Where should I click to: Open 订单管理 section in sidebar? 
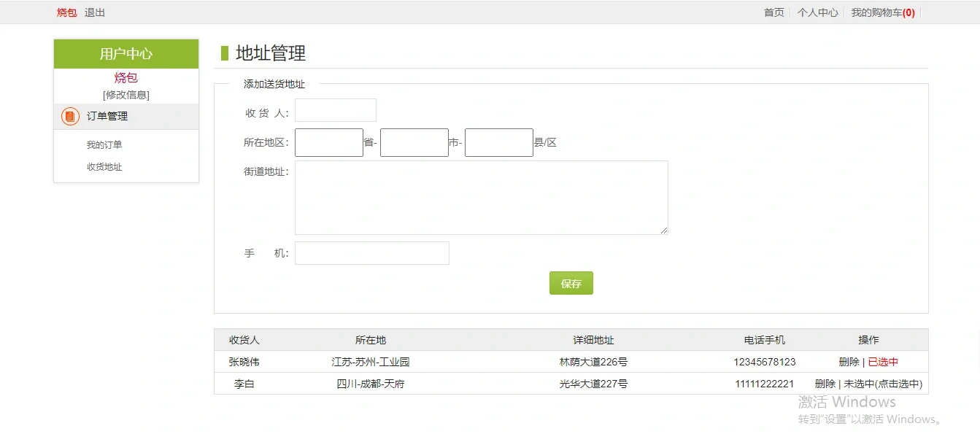[107, 116]
